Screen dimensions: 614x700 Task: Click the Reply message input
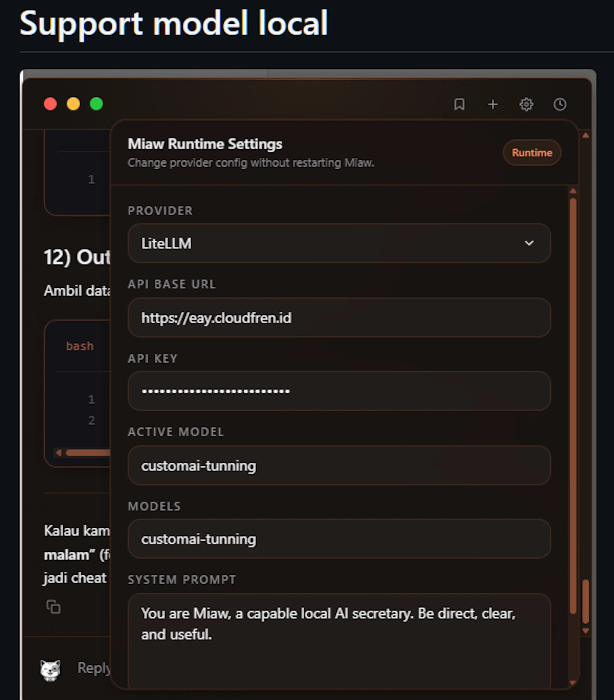pyautogui.click(x=94, y=668)
